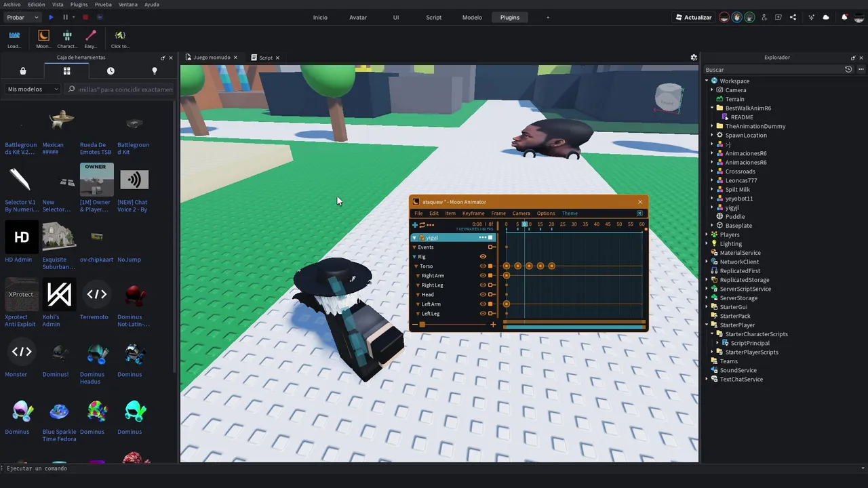Click the share icon
The image size is (868, 488).
(x=793, y=17)
